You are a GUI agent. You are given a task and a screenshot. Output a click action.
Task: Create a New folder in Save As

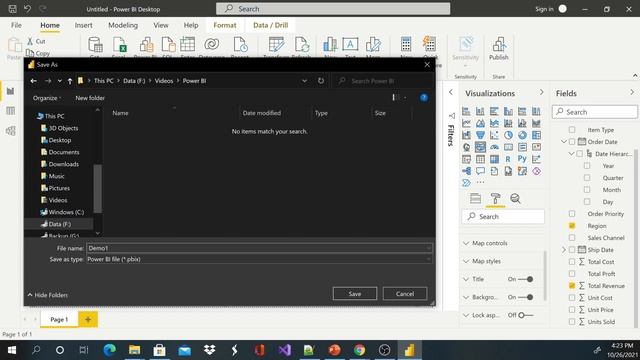coord(90,98)
